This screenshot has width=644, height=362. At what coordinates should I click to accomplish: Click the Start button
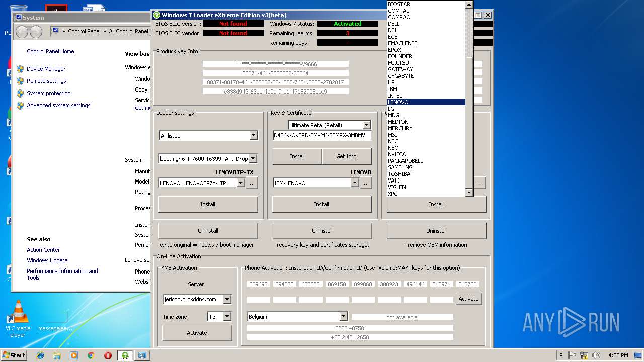(14, 355)
